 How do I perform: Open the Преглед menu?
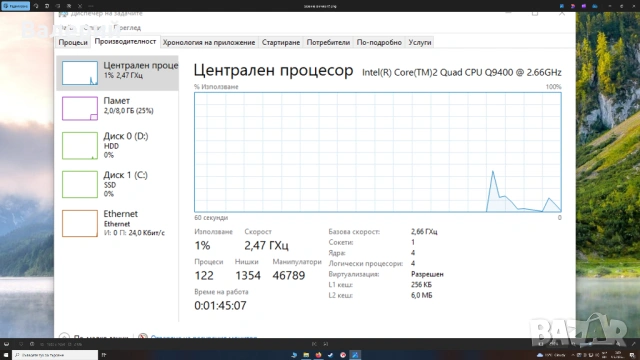click(127, 28)
